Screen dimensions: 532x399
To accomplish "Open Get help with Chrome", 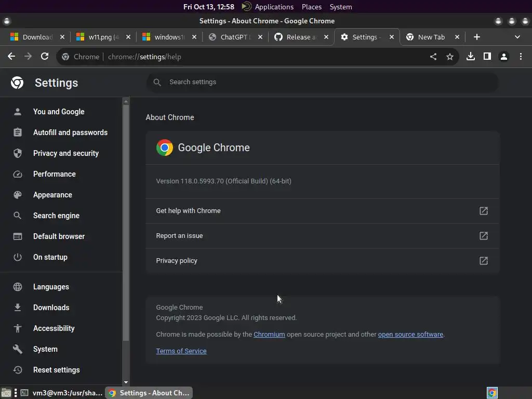I will point(322,211).
